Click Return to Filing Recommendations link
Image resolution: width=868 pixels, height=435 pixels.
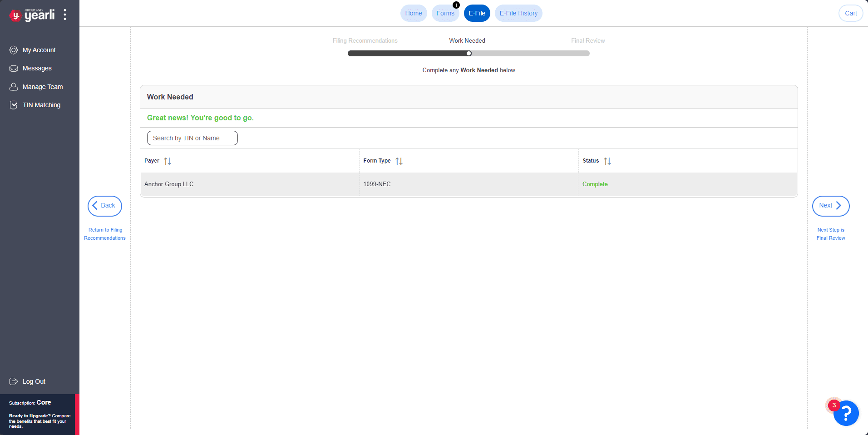pos(105,234)
